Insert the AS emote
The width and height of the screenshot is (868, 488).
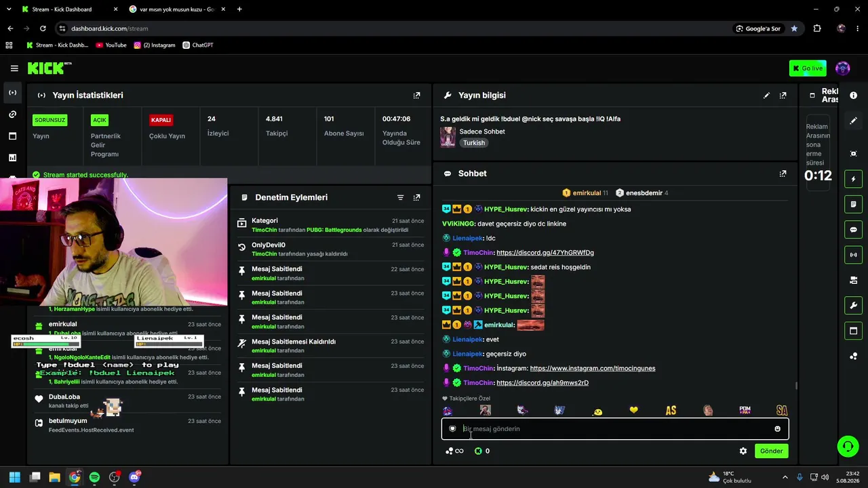coord(671,410)
